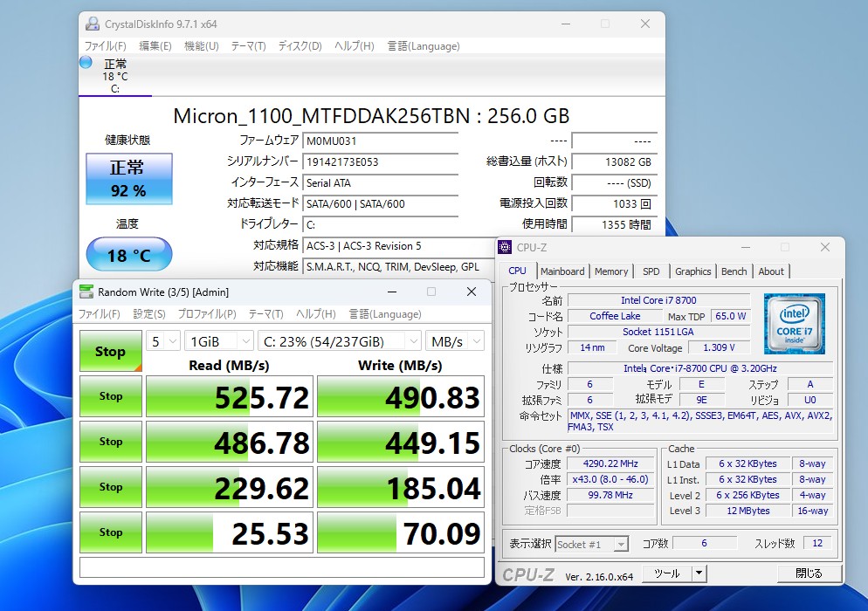Open the ディスク(D) menu in CrystalDiskInfo
This screenshot has width=868, height=611.
pos(300,46)
